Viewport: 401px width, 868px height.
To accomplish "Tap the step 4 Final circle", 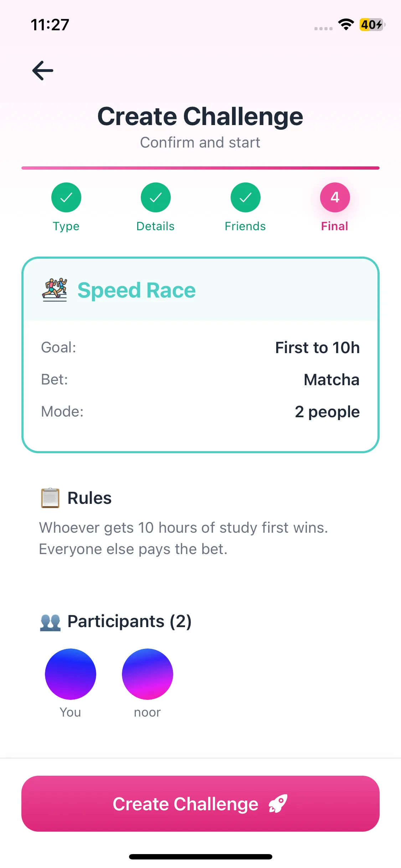I will click(335, 197).
